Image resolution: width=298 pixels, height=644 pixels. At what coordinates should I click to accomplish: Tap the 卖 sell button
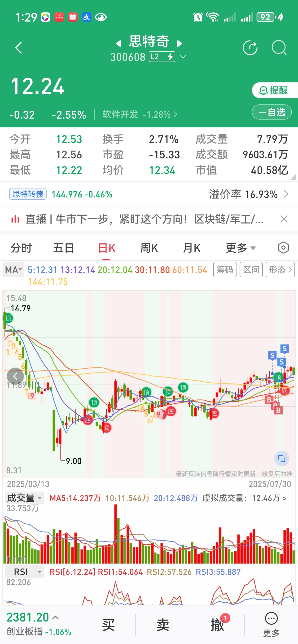163,625
